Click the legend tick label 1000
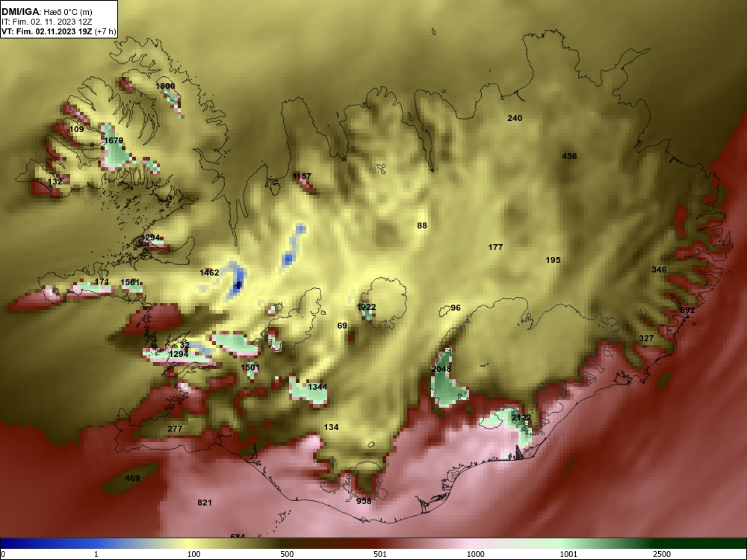Screen dimensions: 747x560 pyautogui.click(x=475, y=554)
